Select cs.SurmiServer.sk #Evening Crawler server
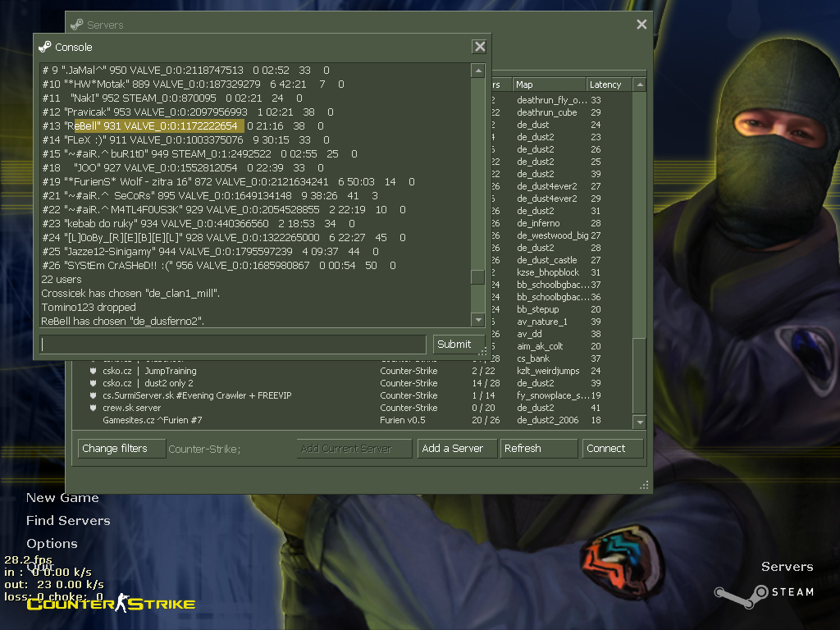 [x=353, y=395]
